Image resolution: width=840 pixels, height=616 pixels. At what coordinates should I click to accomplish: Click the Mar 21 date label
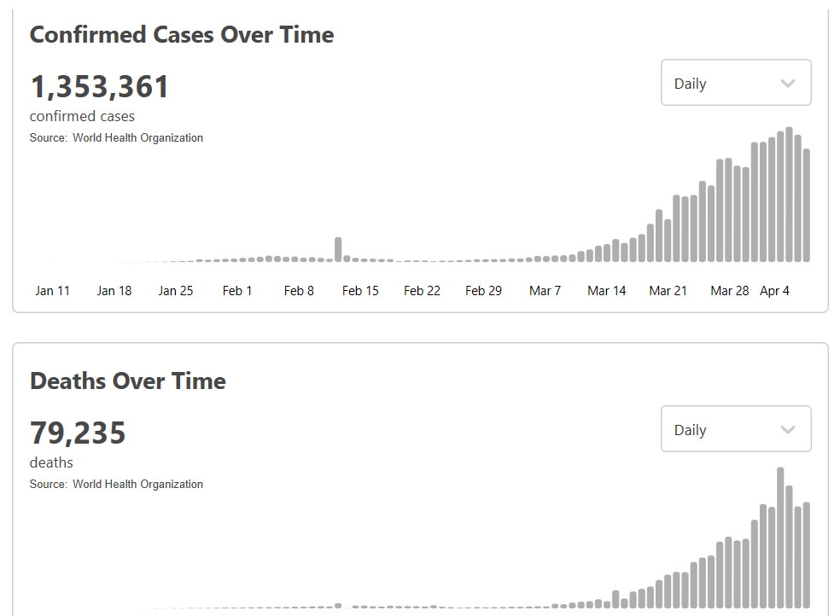pos(668,291)
